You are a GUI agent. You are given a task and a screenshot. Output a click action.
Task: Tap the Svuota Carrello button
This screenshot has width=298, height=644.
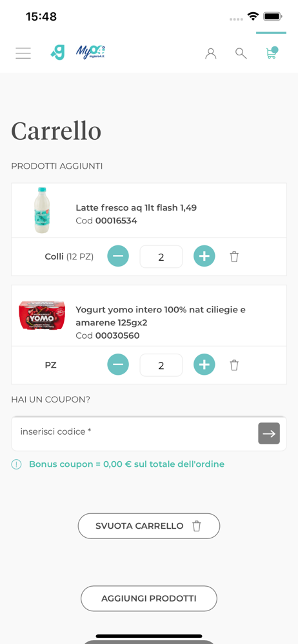tap(149, 526)
